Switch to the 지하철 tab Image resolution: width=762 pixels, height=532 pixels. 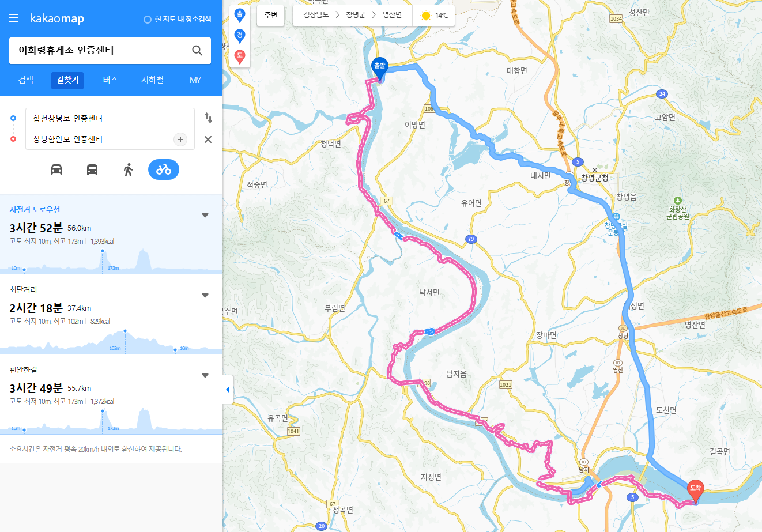point(152,80)
